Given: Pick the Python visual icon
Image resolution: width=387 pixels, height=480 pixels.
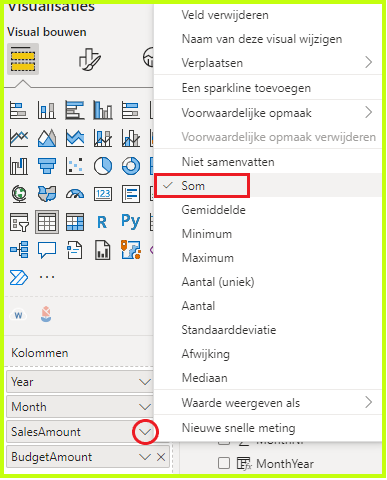Looking at the screenshot, I should (131, 222).
